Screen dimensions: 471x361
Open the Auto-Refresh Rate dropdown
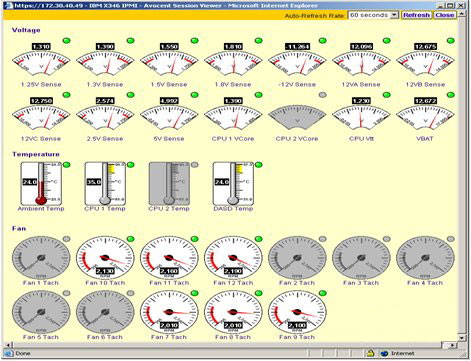tap(373, 15)
